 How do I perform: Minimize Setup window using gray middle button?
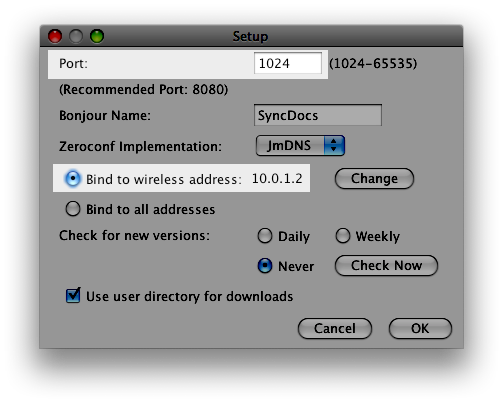click(x=76, y=36)
